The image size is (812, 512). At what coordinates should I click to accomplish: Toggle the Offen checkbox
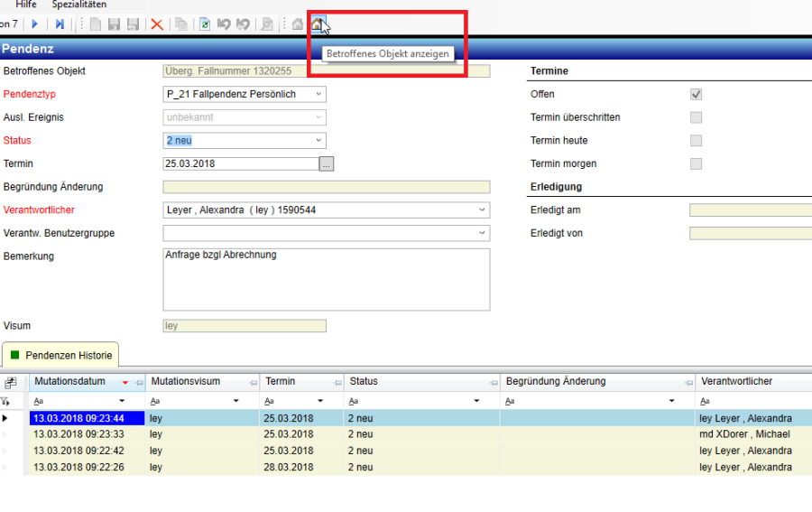(696, 95)
